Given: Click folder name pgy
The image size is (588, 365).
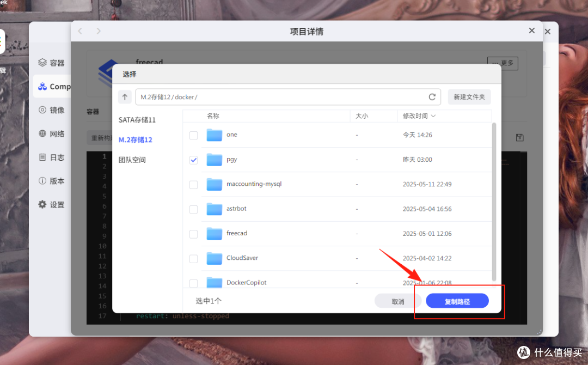Looking at the screenshot, I should pyautogui.click(x=232, y=160).
